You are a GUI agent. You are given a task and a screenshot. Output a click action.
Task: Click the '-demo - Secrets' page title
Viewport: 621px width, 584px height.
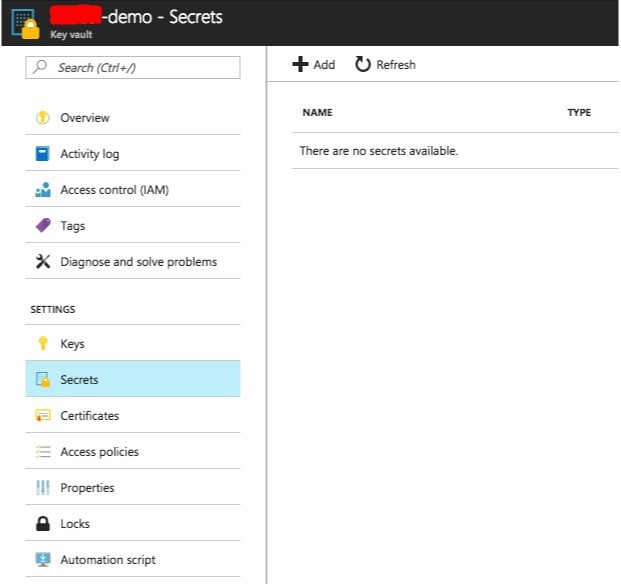click(162, 17)
